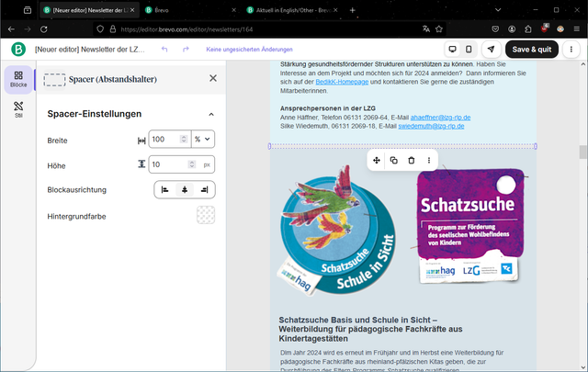Send a test email with the paper plane icon
Screen dimensions: 588x372
[491, 49]
